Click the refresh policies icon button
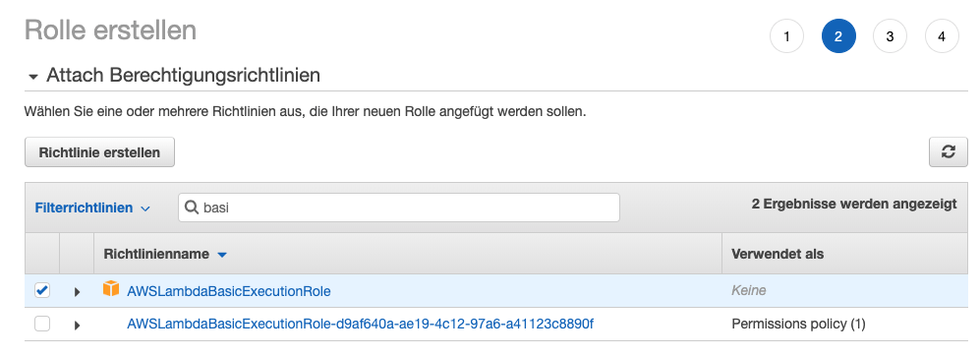Viewport: 980px width, 357px height. (x=949, y=151)
